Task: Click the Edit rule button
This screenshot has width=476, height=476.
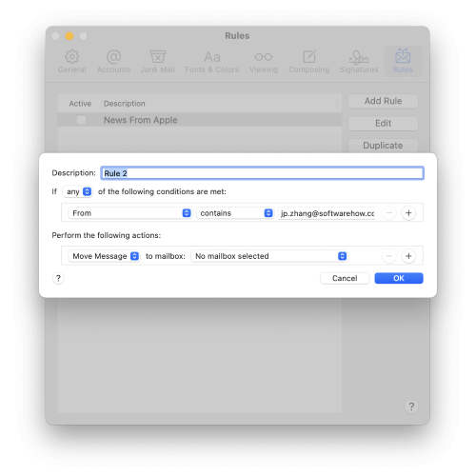Action: coord(383,123)
